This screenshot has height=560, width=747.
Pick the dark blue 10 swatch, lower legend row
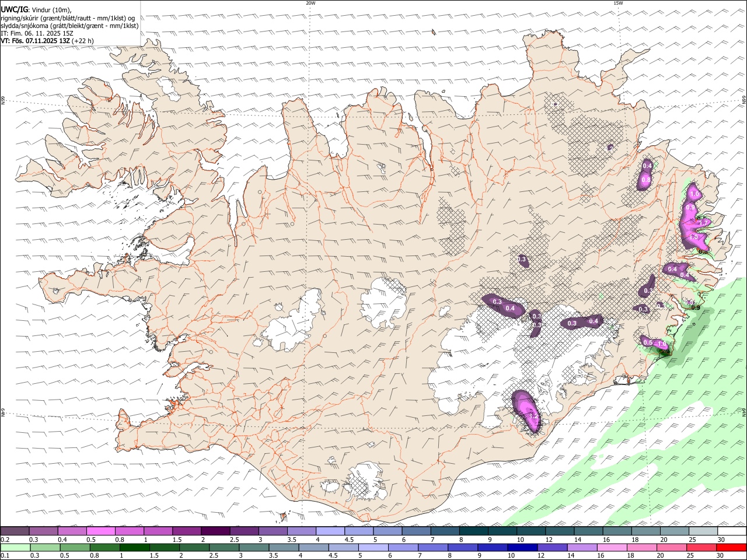[x=522, y=548]
